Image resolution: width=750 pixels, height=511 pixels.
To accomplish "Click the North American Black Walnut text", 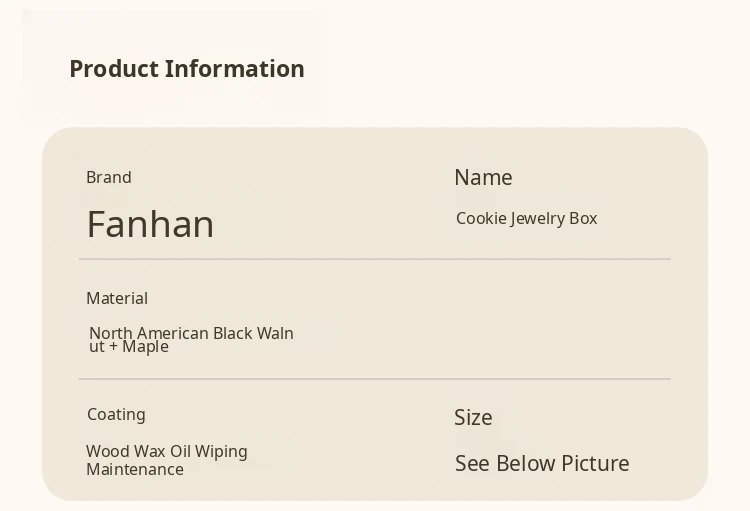I will tap(191, 334).
